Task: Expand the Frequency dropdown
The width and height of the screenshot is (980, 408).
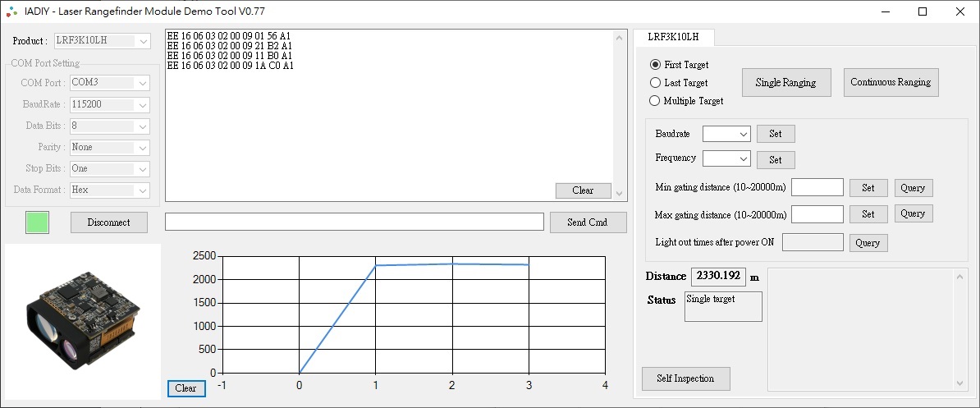Action: pyautogui.click(x=726, y=158)
